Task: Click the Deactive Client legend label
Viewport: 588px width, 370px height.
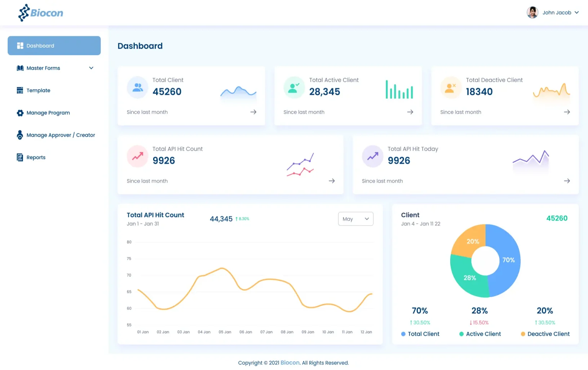Action: point(549,334)
